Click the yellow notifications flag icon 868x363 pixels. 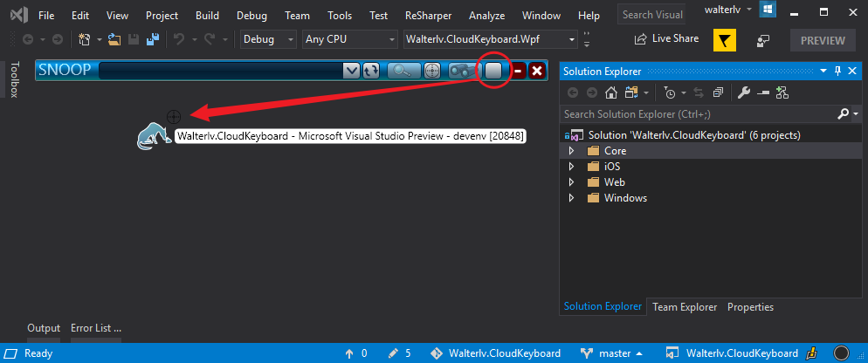point(724,40)
